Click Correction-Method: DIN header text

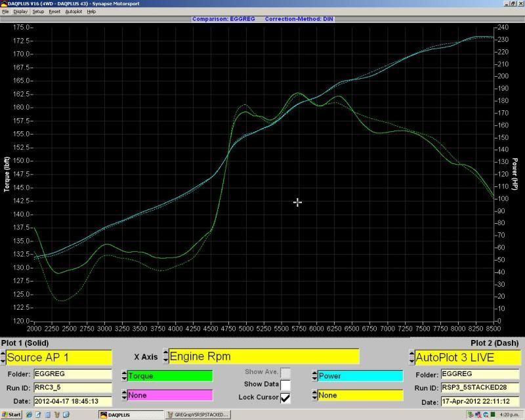(299, 19)
